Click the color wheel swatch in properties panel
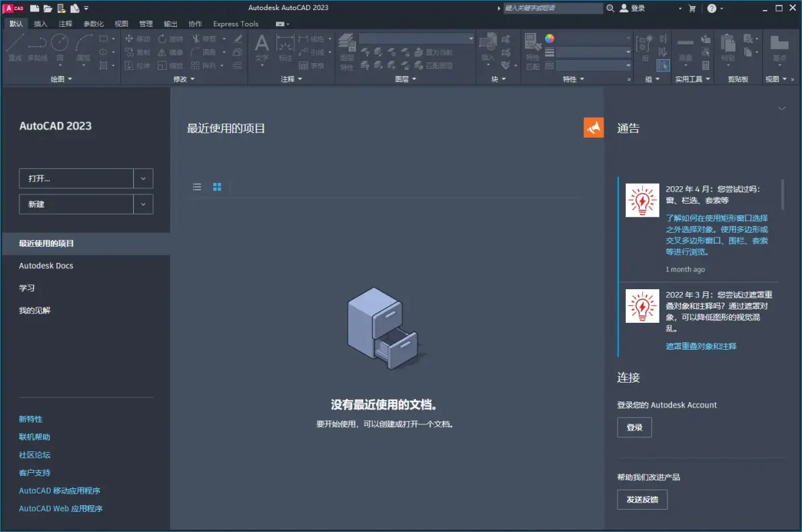Image resolution: width=802 pixels, height=532 pixels. click(x=549, y=39)
